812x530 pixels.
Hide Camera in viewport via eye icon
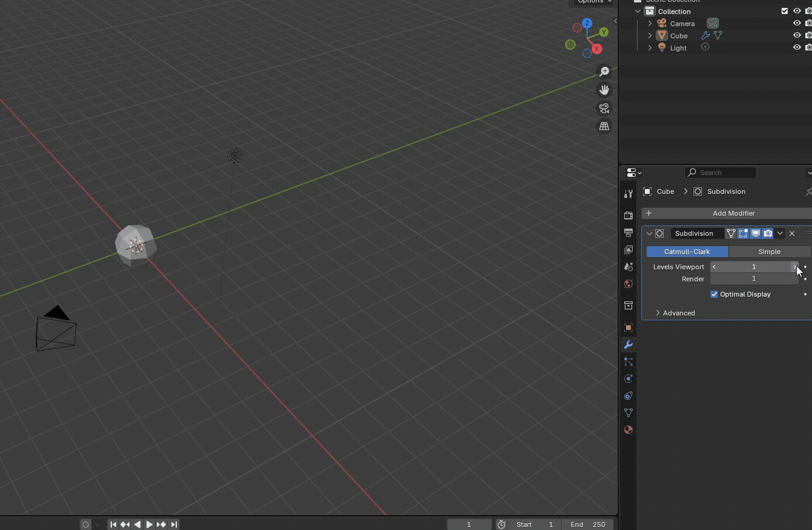[x=797, y=23]
